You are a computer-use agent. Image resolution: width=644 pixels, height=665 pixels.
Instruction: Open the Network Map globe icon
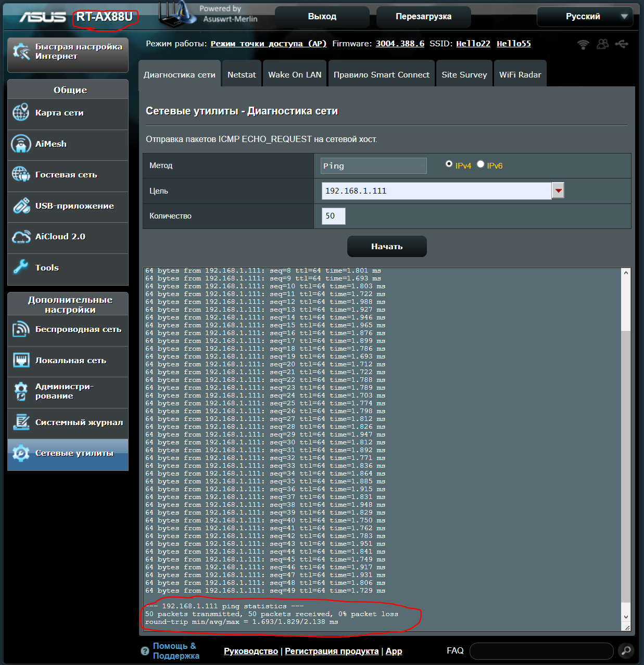point(21,112)
